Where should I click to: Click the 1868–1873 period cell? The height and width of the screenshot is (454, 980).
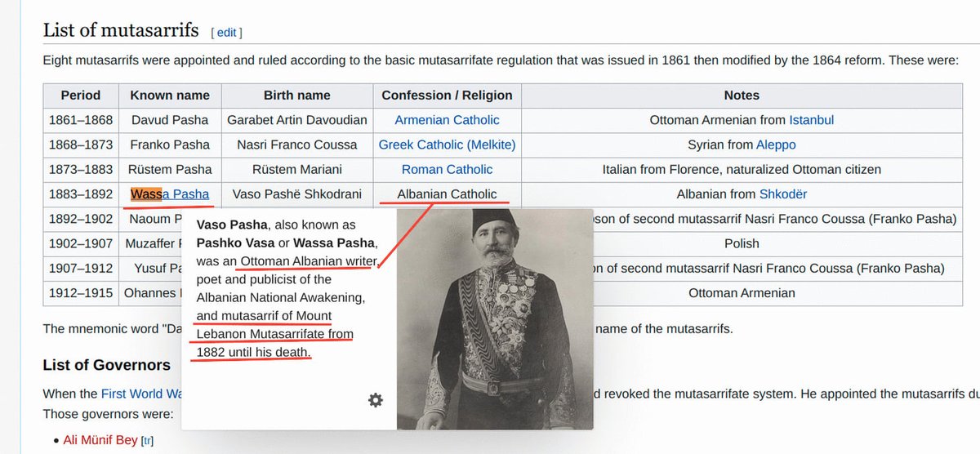(81, 145)
